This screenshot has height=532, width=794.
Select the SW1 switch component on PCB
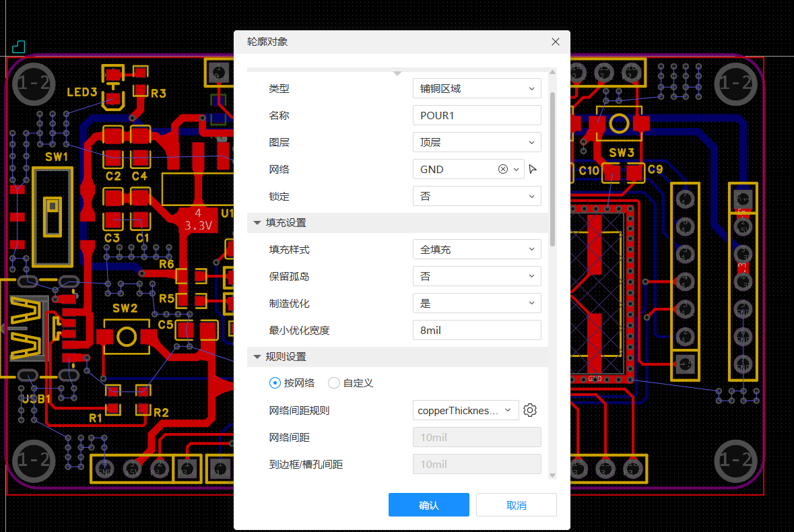53,217
